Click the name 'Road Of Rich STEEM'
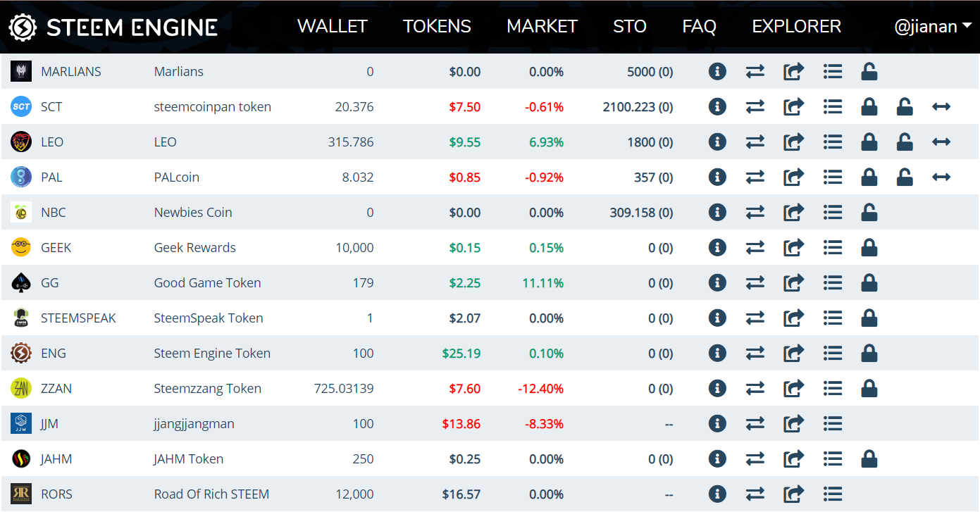This screenshot has width=980, height=512. point(211,494)
